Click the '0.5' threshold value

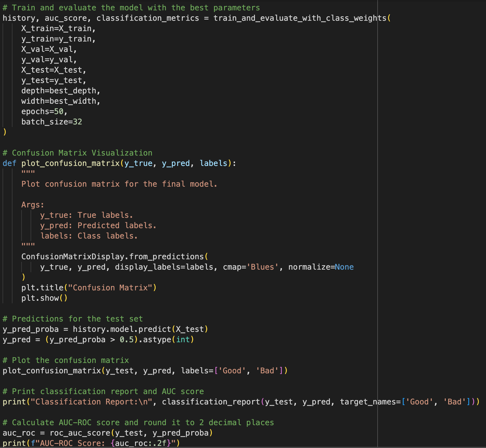tap(127, 340)
